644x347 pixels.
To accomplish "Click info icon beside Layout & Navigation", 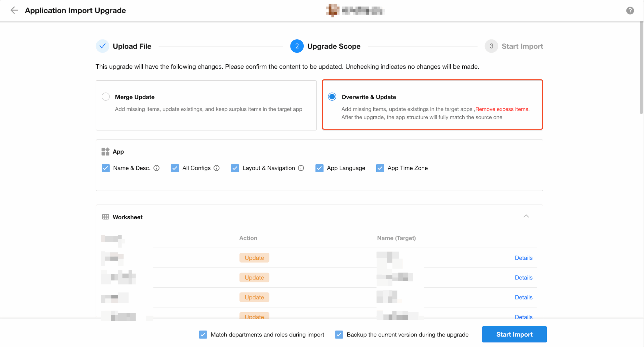I will click(x=301, y=168).
